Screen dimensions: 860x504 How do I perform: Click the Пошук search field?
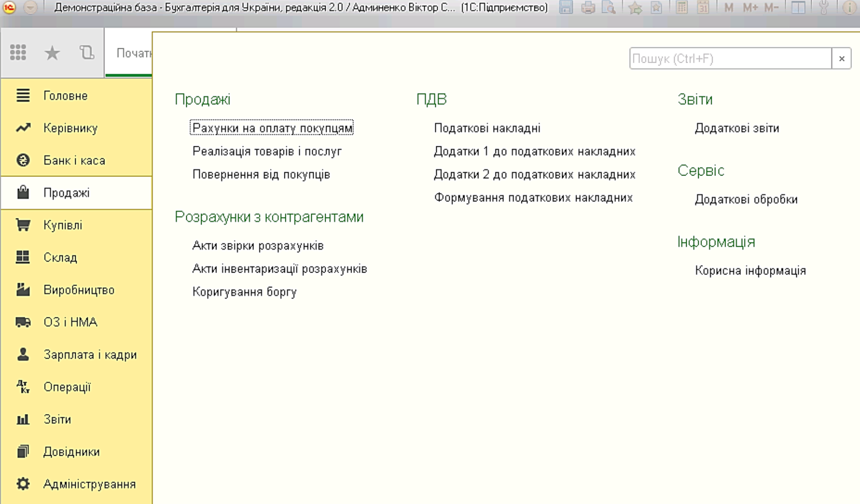click(731, 59)
